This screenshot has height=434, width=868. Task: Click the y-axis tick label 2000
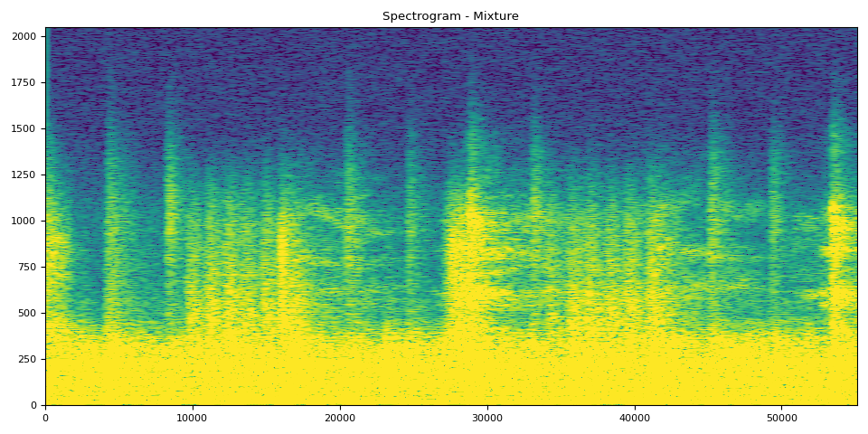25,36
